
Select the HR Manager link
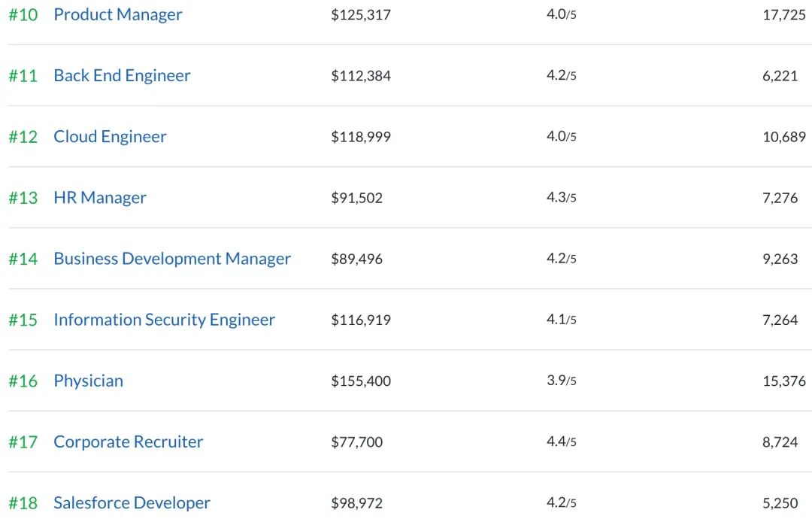click(x=100, y=198)
